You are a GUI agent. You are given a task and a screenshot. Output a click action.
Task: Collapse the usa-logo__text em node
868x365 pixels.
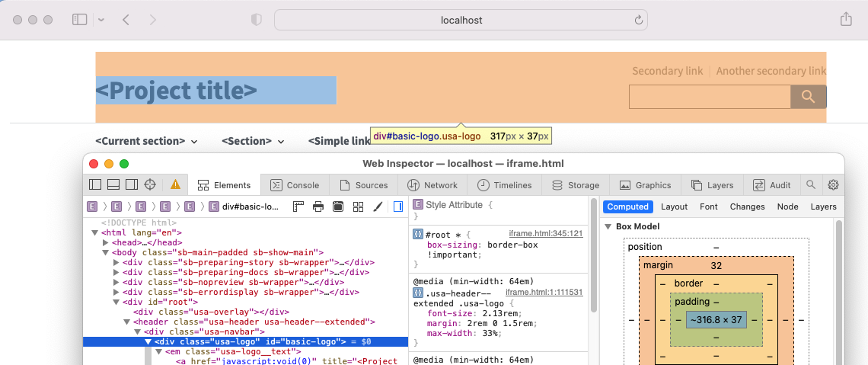pyautogui.click(x=158, y=352)
